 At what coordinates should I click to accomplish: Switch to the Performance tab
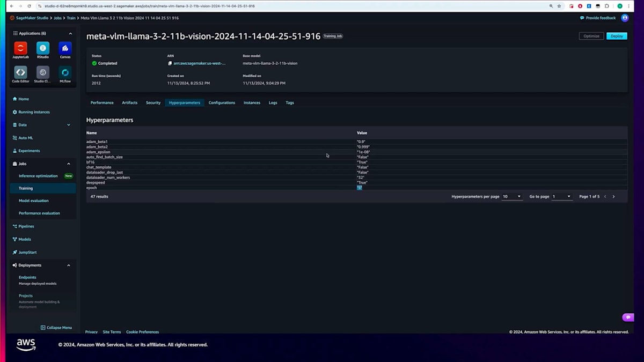102,102
